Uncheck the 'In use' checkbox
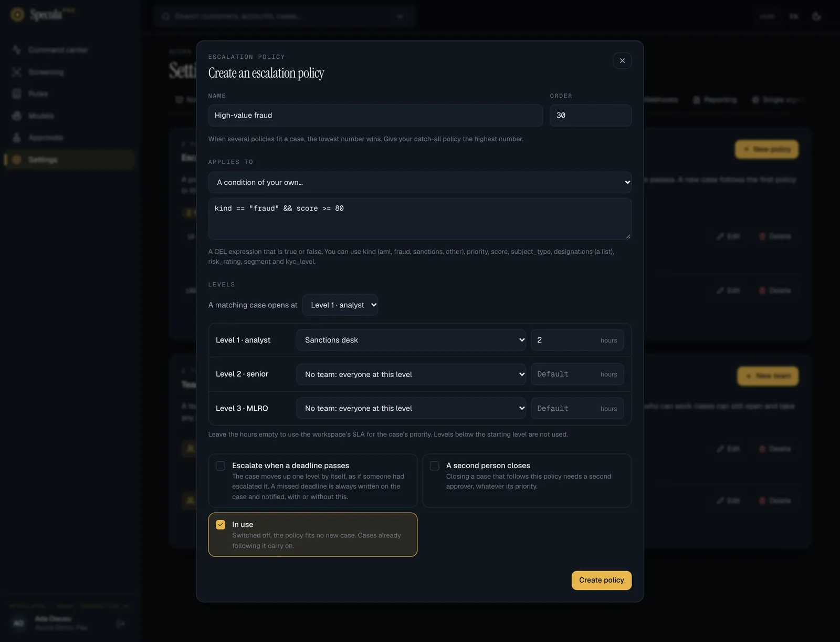Viewport: 840px width, 642px height. coord(220,524)
